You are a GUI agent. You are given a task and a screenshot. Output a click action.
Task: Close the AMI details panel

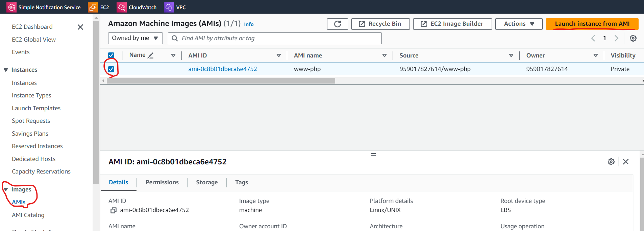point(626,162)
